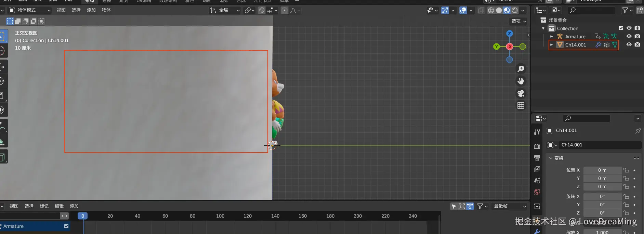Toggle viewport overlays display
Image resolution: width=644 pixels, height=234 pixels.
tap(463, 10)
